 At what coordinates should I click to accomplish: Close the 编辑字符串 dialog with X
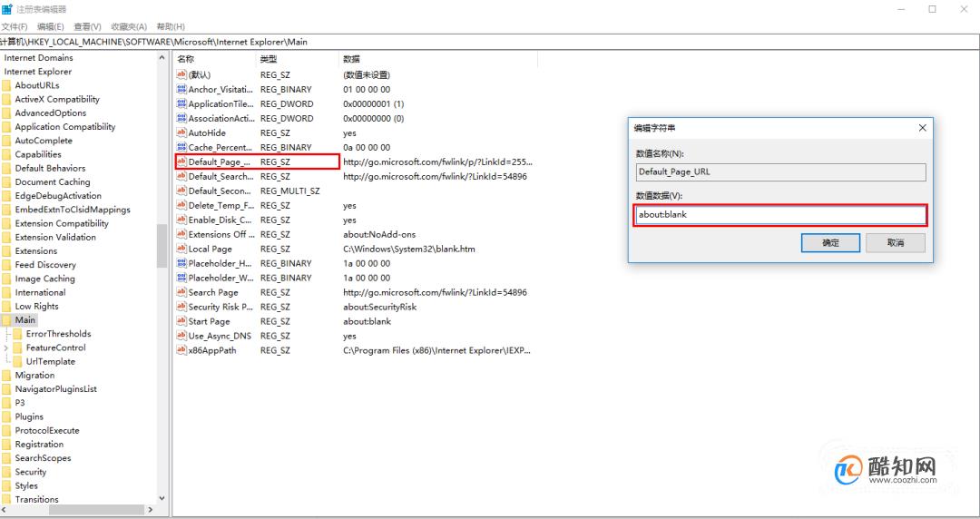(x=922, y=128)
